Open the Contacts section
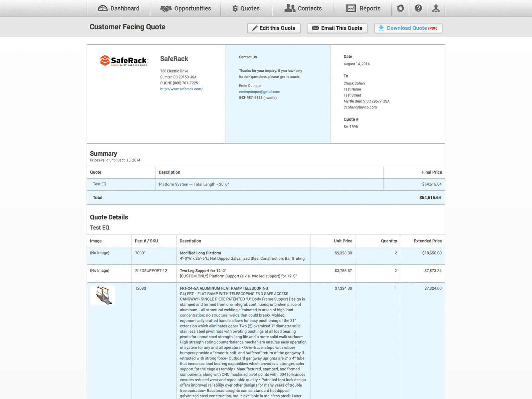532x399 pixels. coord(303,8)
